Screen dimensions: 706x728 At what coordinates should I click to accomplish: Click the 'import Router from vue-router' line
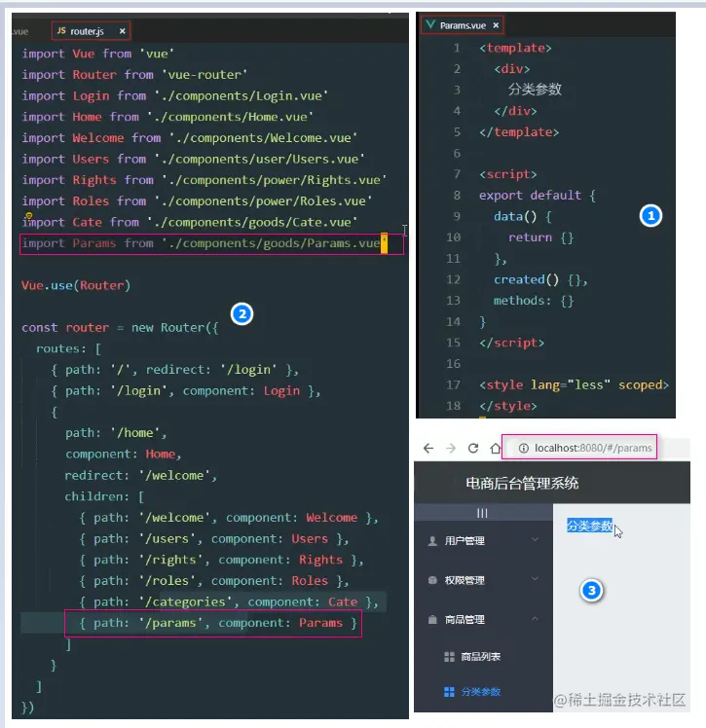click(134, 74)
